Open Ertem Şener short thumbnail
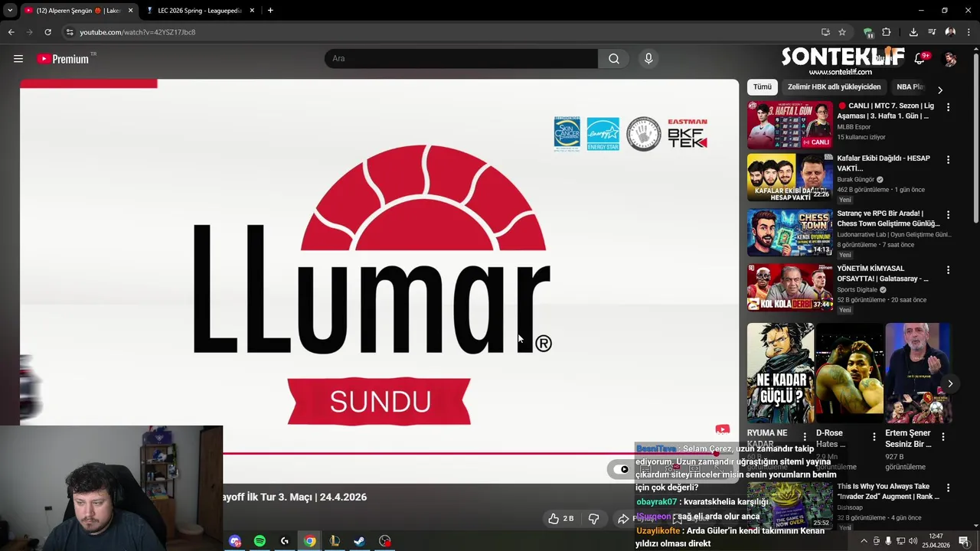 coord(918,373)
